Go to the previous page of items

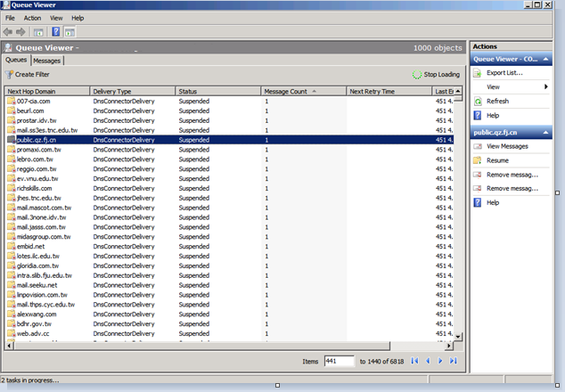coord(428,361)
